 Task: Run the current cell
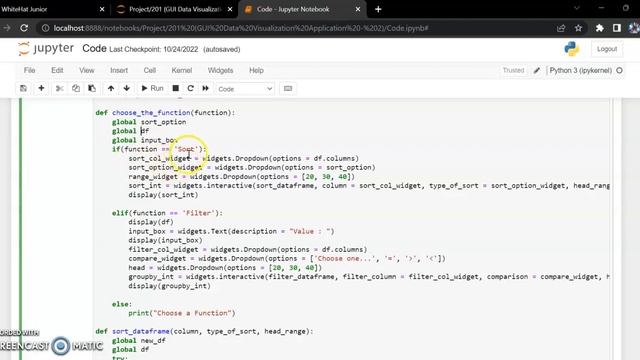(x=152, y=88)
